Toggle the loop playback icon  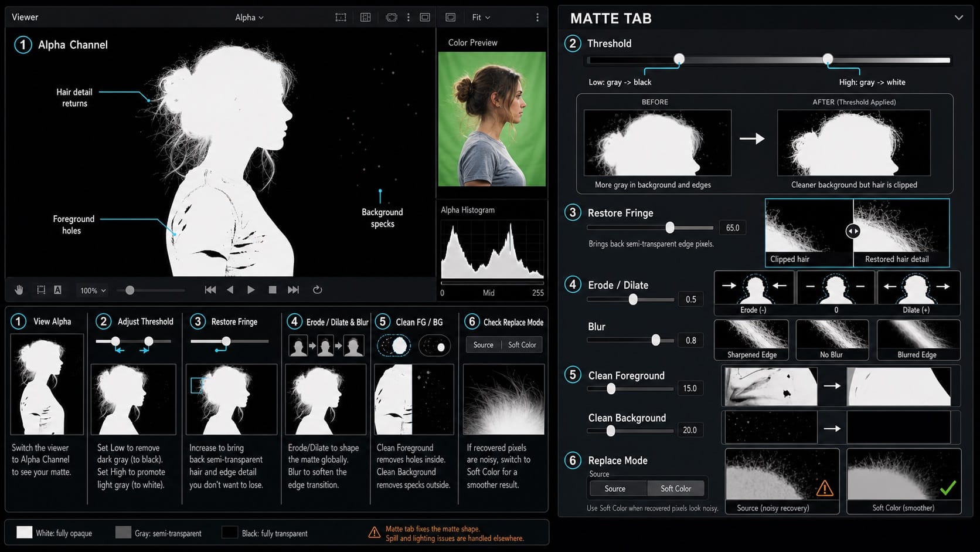317,290
